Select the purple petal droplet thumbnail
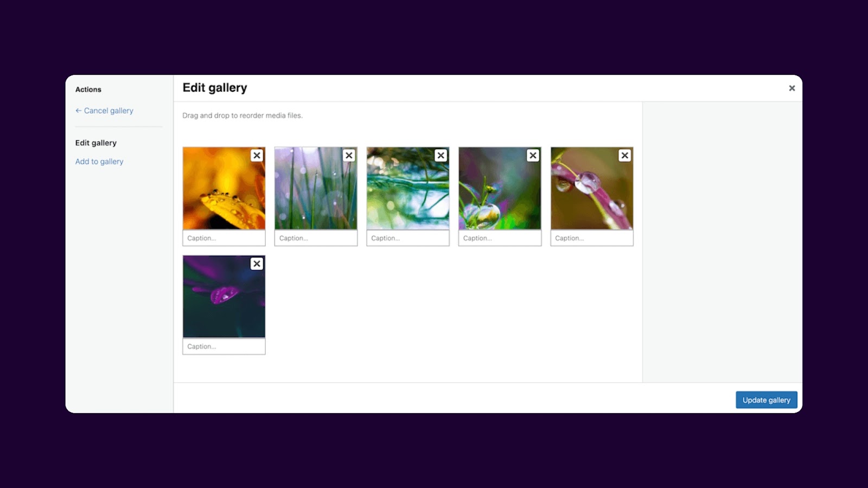Viewport: 868px width, 488px height. tap(224, 297)
